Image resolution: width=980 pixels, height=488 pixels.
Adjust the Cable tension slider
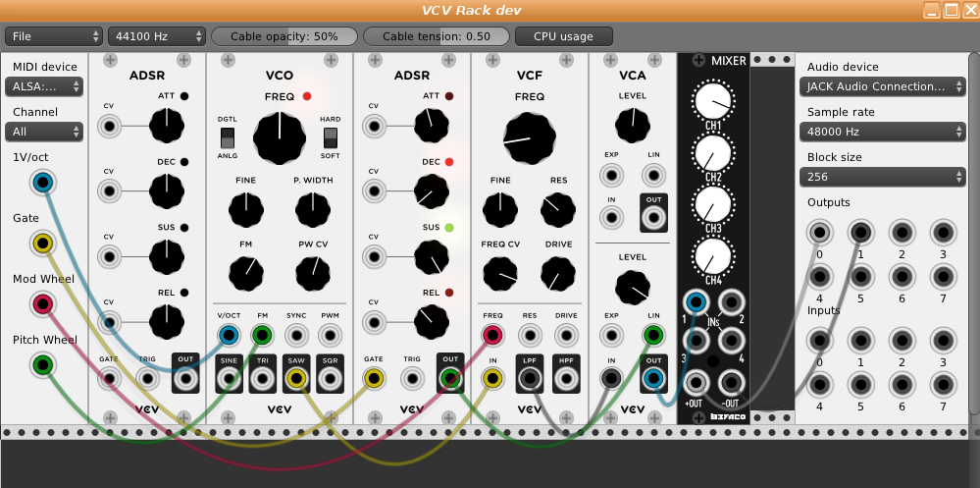coord(437,36)
